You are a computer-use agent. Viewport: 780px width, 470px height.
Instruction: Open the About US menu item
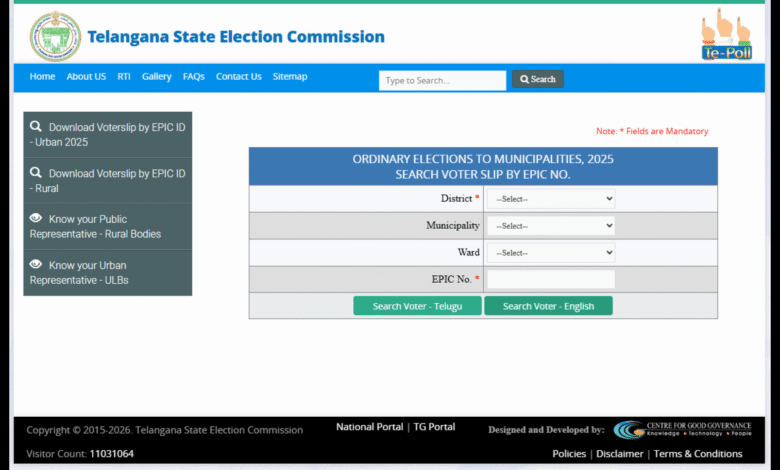click(86, 77)
